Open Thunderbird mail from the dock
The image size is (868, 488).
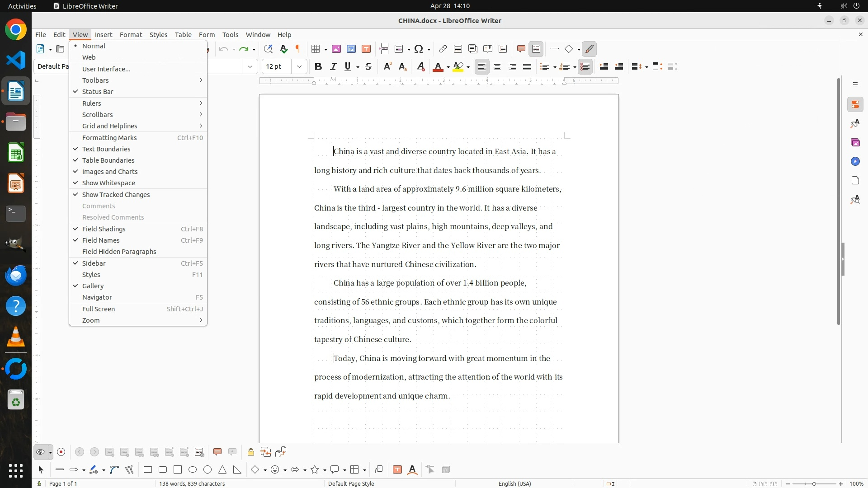click(x=16, y=275)
